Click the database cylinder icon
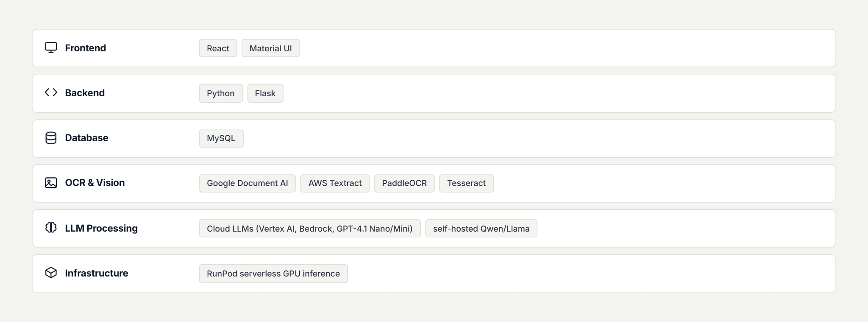The height and width of the screenshot is (322, 868). (x=51, y=138)
